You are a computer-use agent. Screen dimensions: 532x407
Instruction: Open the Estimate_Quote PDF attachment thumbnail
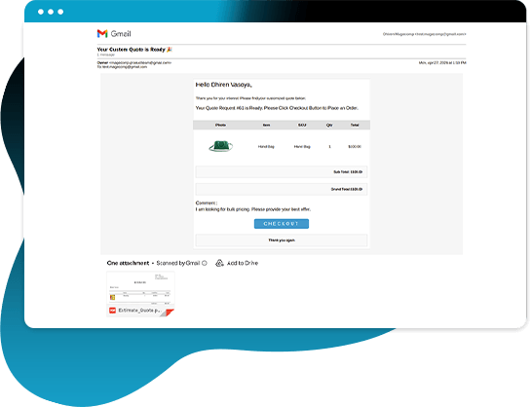140,294
